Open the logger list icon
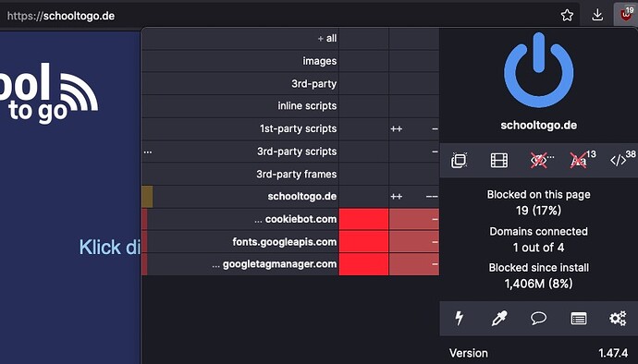 click(x=579, y=318)
